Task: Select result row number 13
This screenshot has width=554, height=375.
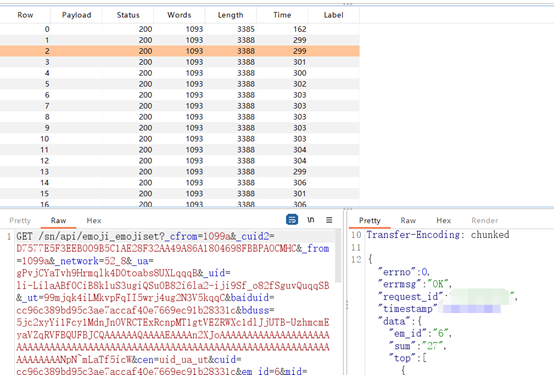Action: tap(180, 171)
